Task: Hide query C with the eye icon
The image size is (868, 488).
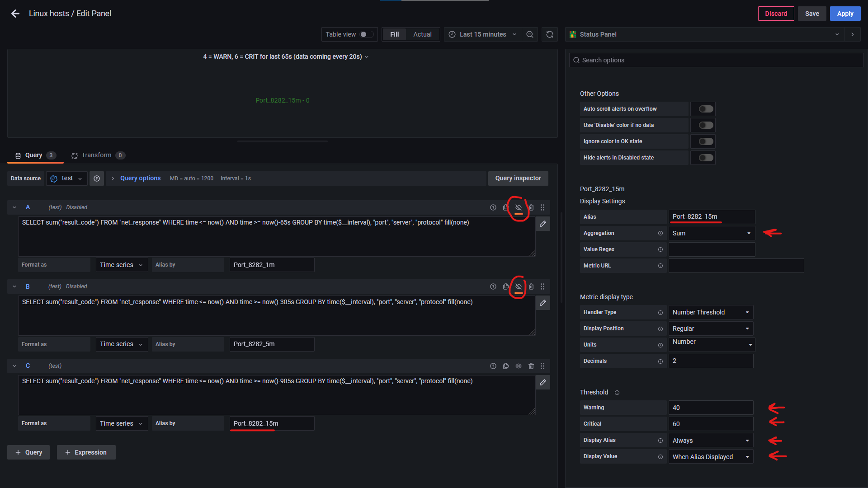Action: click(519, 366)
